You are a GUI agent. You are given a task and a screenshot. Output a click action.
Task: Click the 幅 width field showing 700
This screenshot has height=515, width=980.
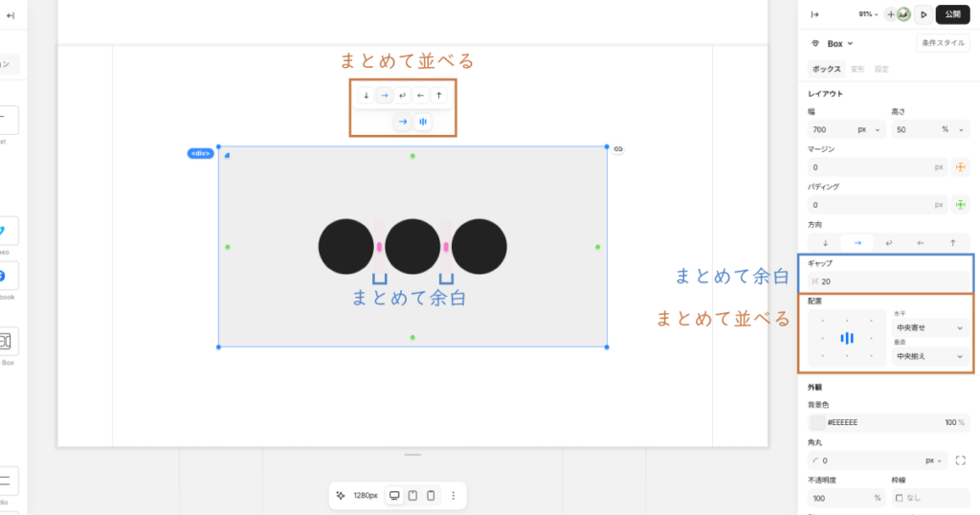click(831, 130)
